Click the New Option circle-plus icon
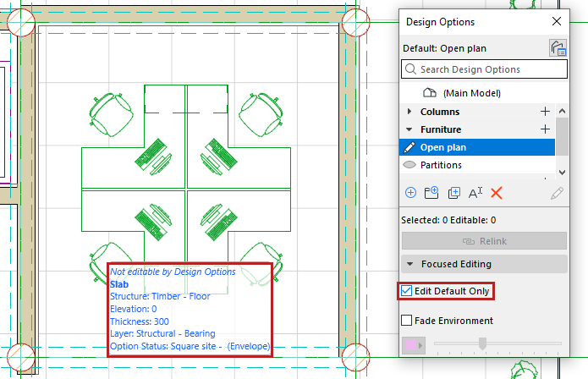This screenshot has width=588, height=379. point(410,193)
